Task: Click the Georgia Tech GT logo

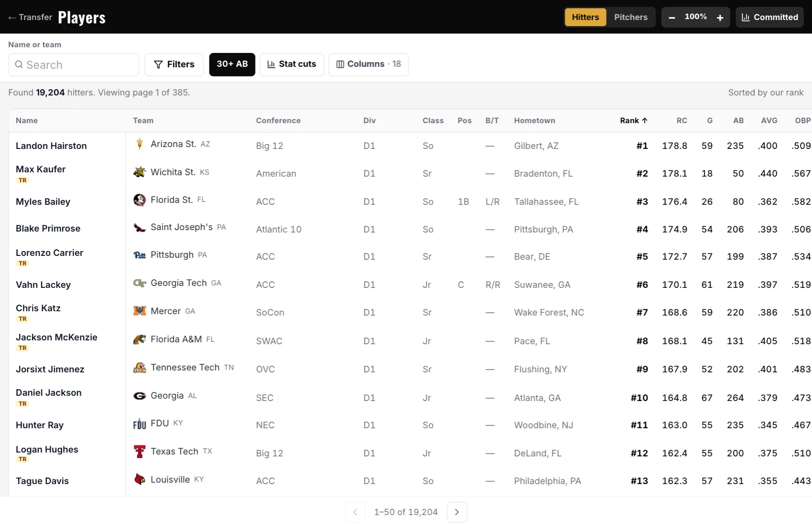Action: tap(139, 283)
